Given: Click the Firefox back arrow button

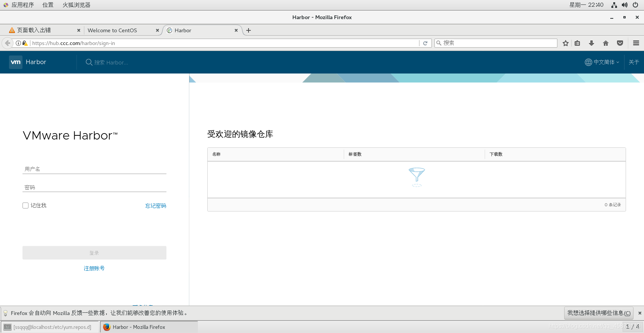Looking at the screenshot, I should 7,43.
